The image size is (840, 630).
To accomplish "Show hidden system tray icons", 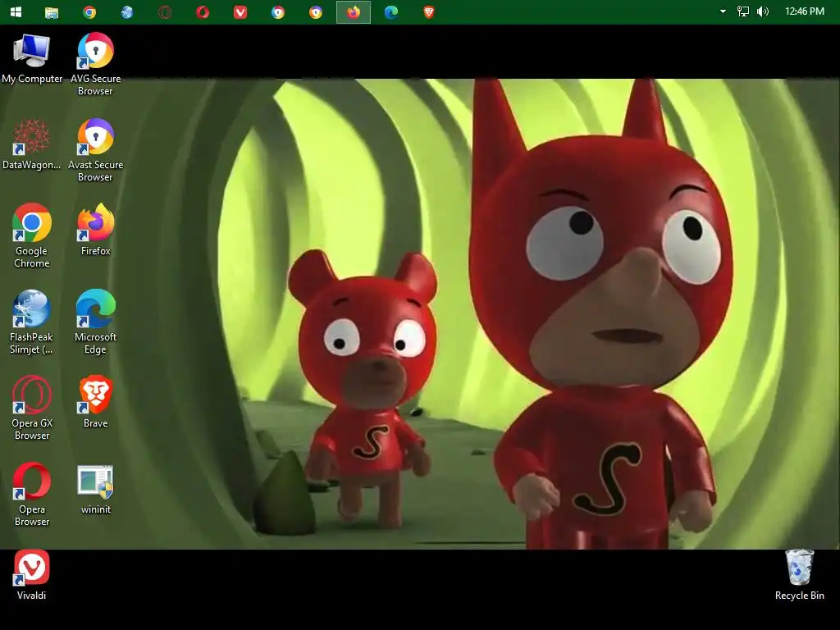I will click(723, 11).
